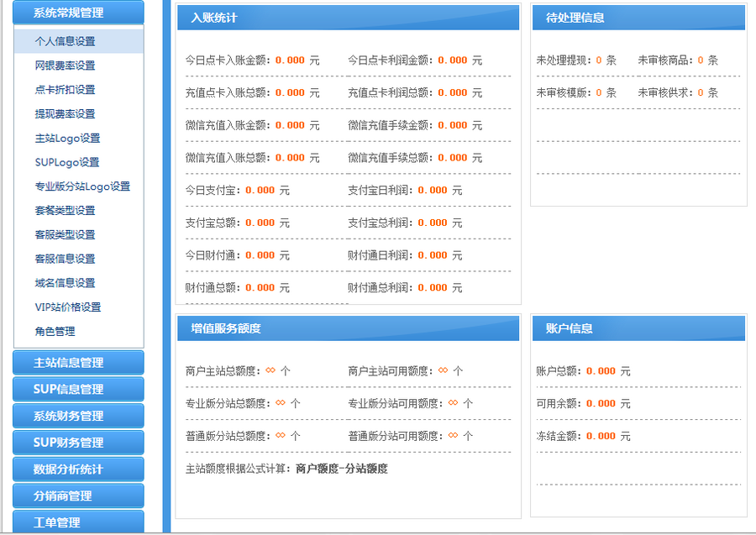Click the 微信充值入账金额 value
The height and width of the screenshot is (535, 756).
290,125
